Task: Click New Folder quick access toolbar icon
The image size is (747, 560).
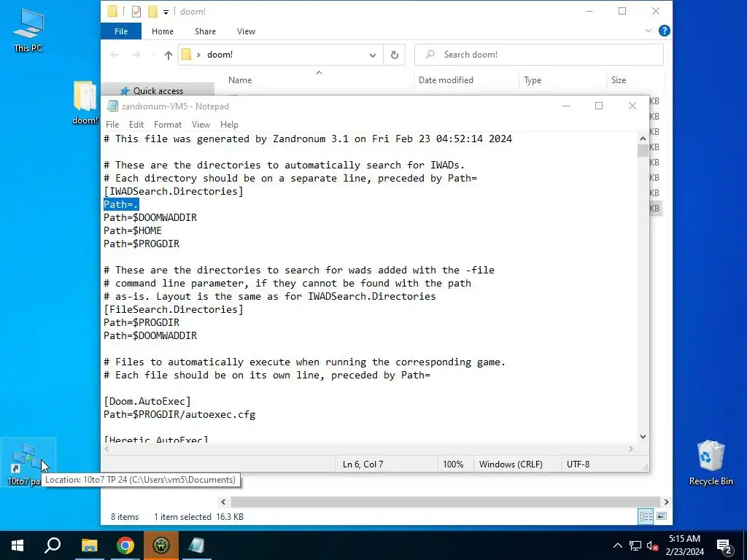Action: pos(152,12)
